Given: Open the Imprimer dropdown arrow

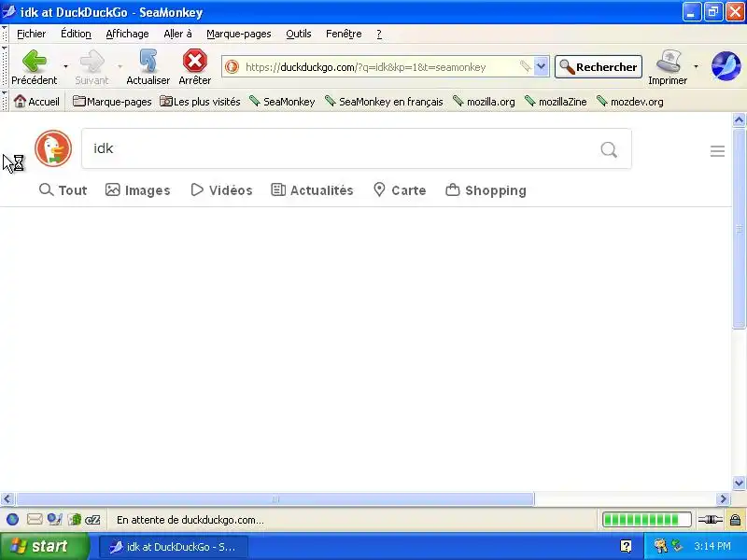Looking at the screenshot, I should (696, 66).
